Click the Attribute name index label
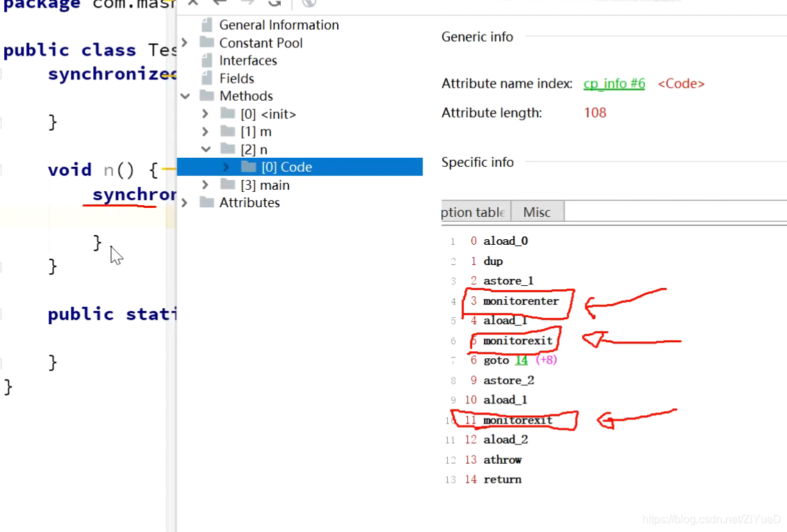The image size is (787, 532). click(x=507, y=83)
